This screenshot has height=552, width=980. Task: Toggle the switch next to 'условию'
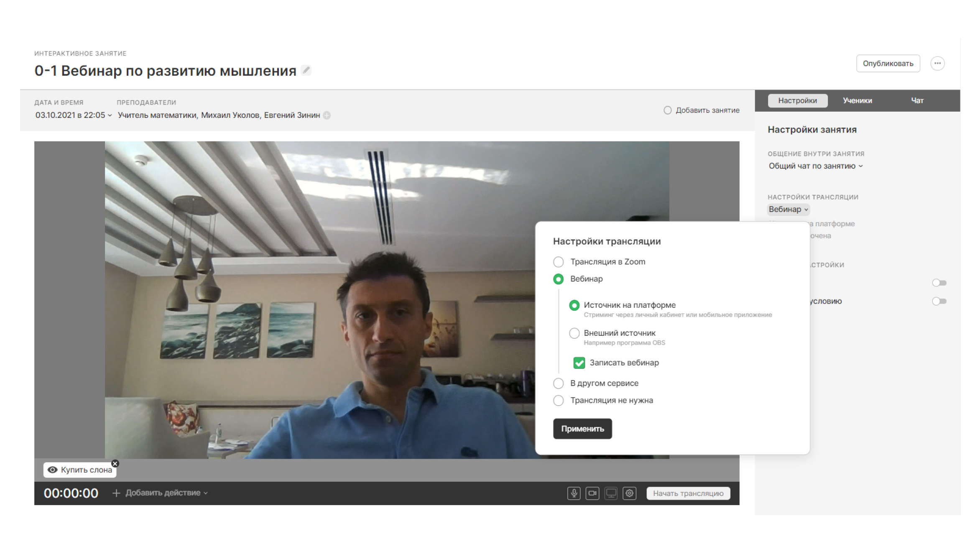pyautogui.click(x=939, y=301)
